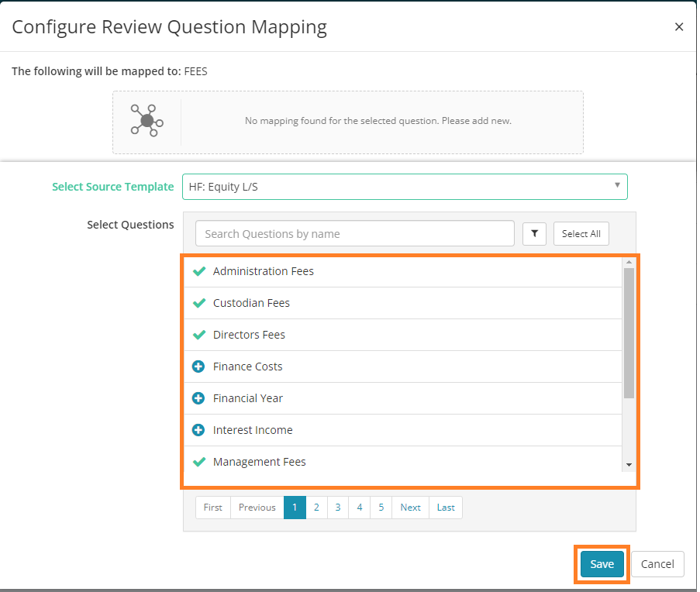
Task: Add Interest Income via plus icon
Action: (198, 429)
